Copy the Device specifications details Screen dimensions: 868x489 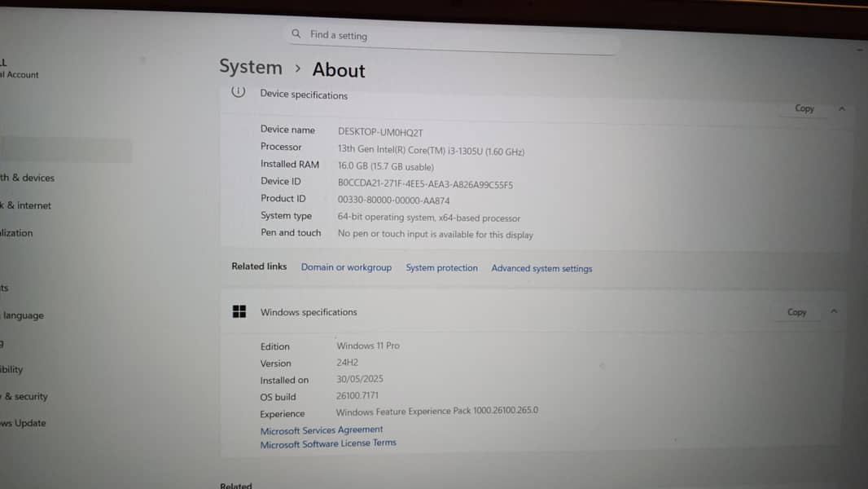[804, 108]
